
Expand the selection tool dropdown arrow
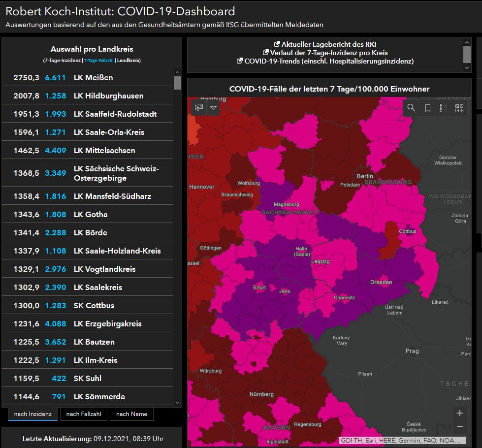213,107
